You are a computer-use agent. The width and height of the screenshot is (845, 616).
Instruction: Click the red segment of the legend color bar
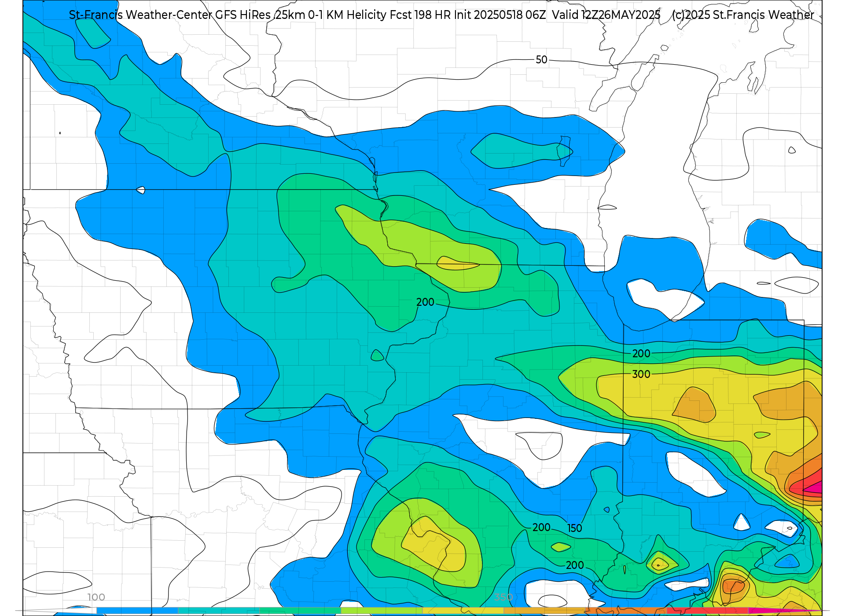707,611
